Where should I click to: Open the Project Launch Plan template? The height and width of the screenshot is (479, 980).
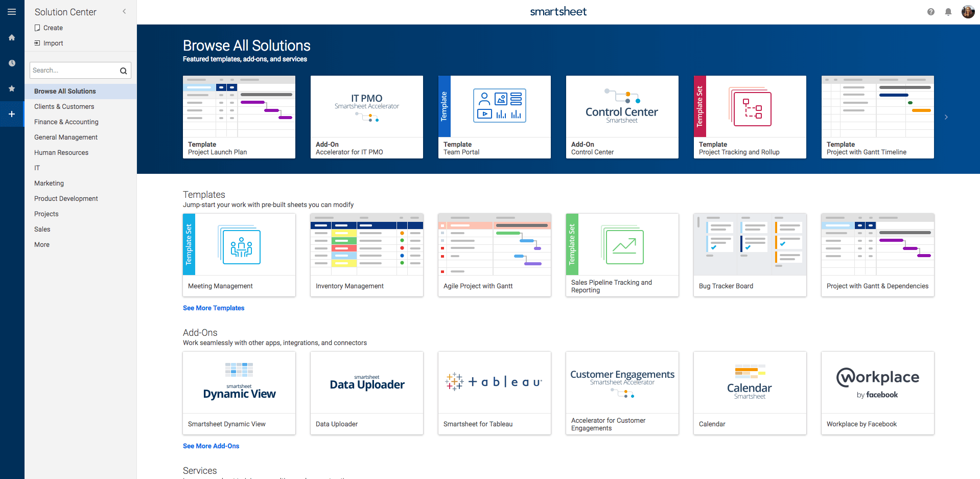239,117
